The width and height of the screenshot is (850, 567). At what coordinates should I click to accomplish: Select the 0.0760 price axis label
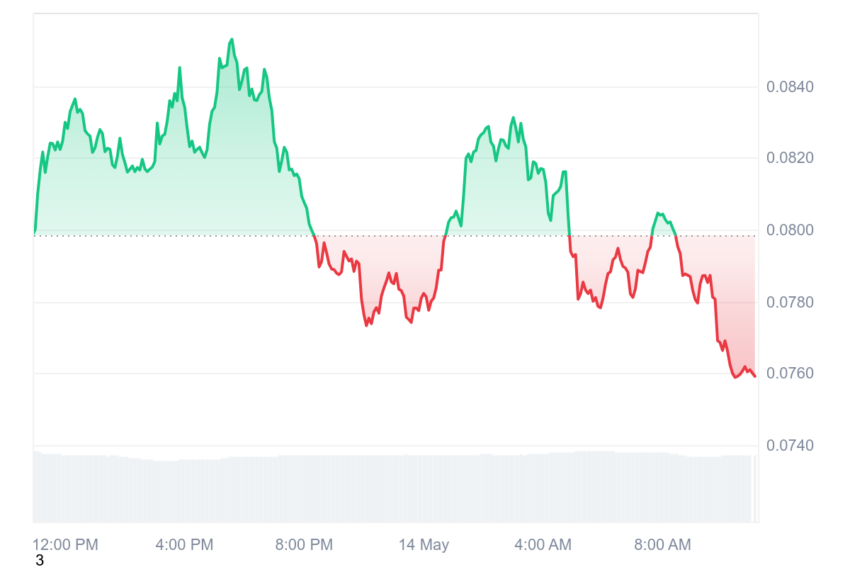pos(789,373)
